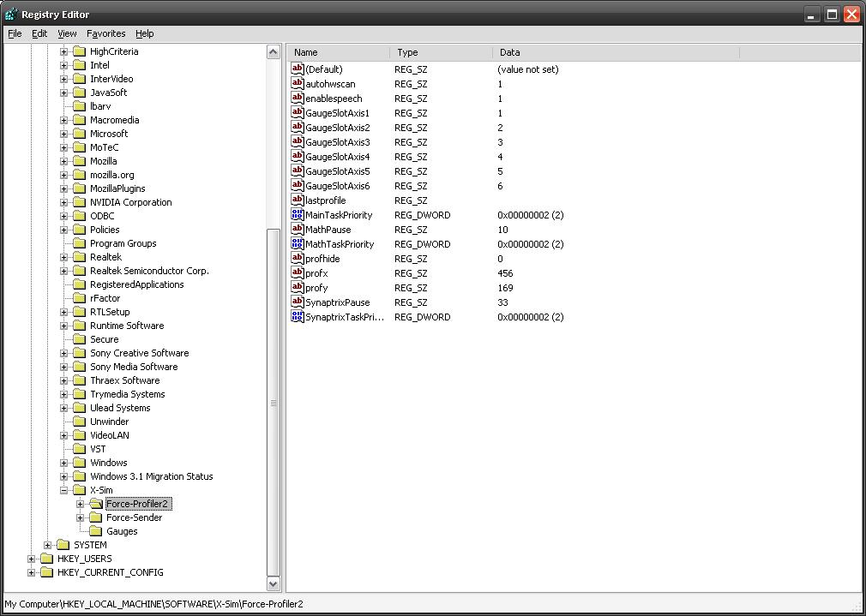The image size is (866, 616).
Task: Click the Registry Editor title bar icon
Action: coord(11,14)
